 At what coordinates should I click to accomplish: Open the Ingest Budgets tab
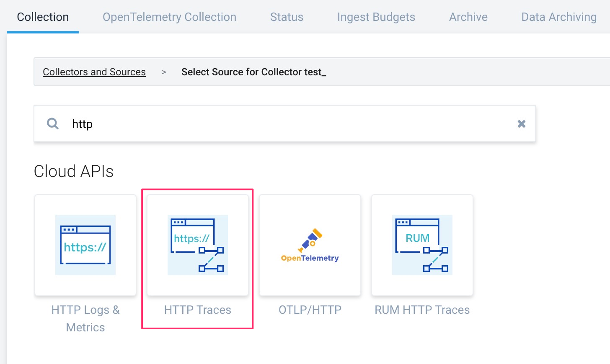coord(376,17)
